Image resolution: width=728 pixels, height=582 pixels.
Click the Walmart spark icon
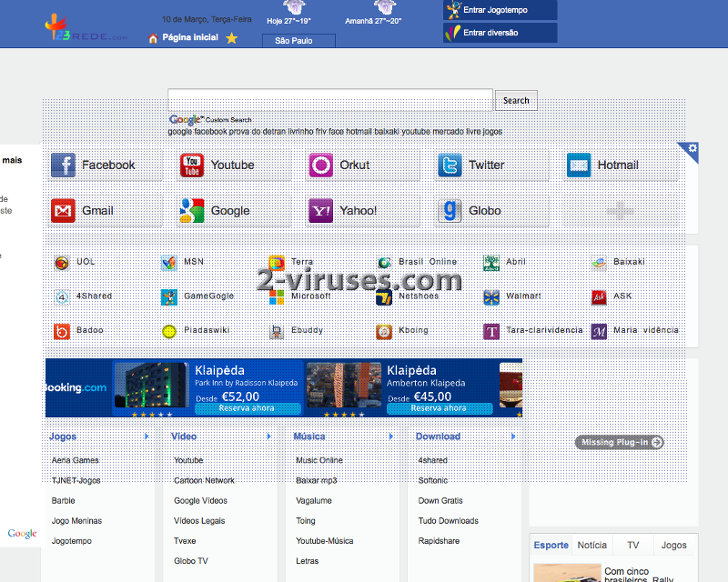491,297
